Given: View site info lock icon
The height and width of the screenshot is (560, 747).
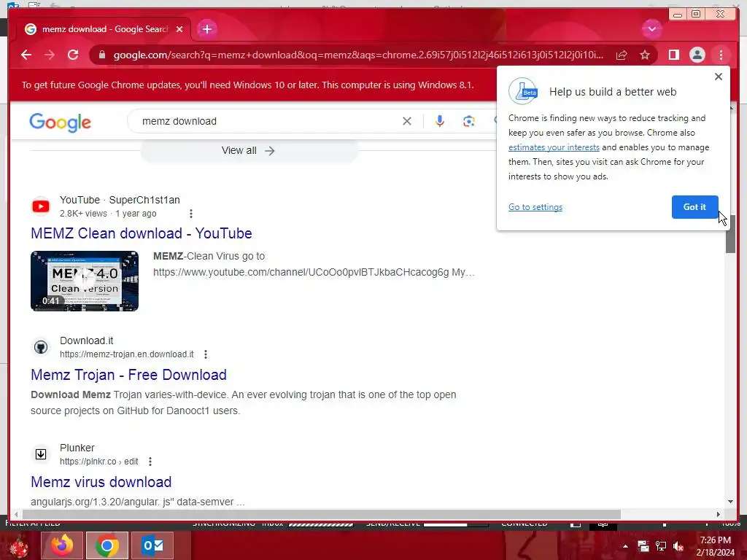Looking at the screenshot, I should coord(101,55).
